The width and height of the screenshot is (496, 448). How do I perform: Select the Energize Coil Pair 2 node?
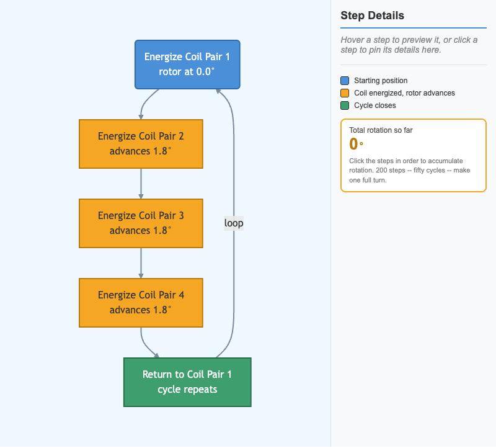tap(141, 144)
